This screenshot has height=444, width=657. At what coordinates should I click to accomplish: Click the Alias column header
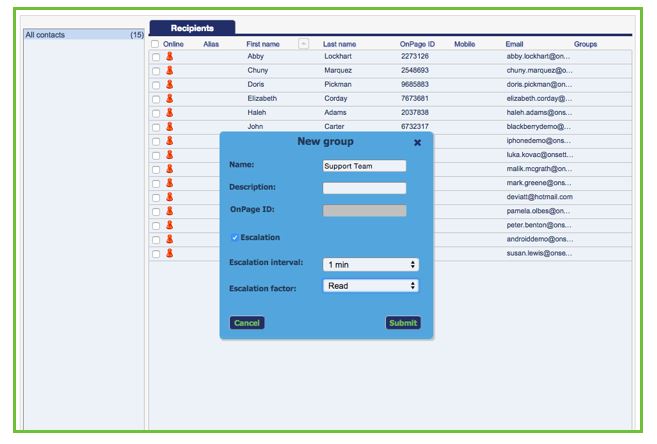[211, 44]
